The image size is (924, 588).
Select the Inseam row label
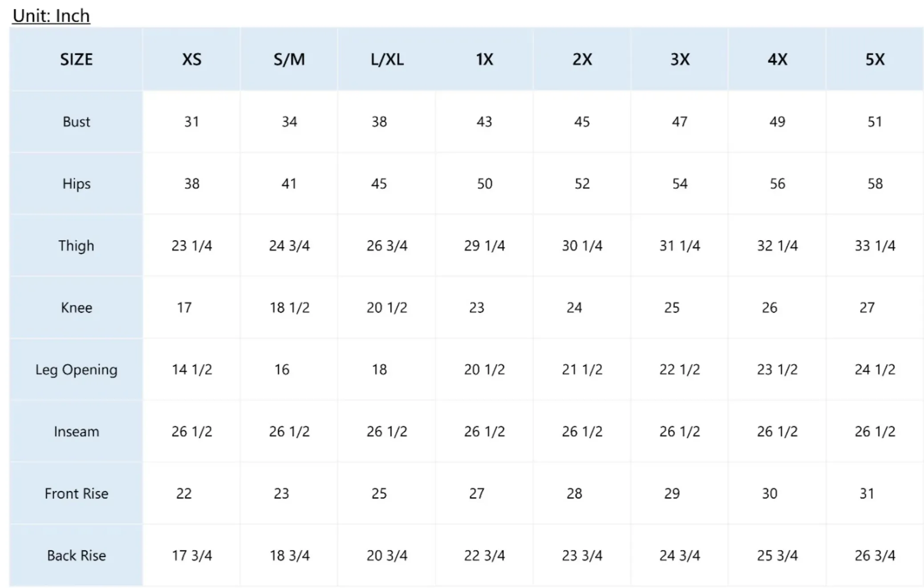76,431
